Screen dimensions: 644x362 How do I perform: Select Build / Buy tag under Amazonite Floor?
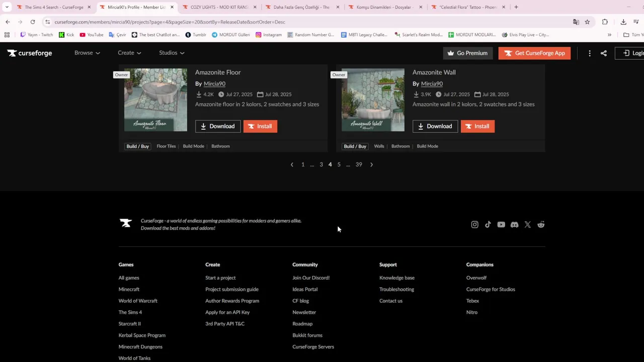[x=137, y=146]
